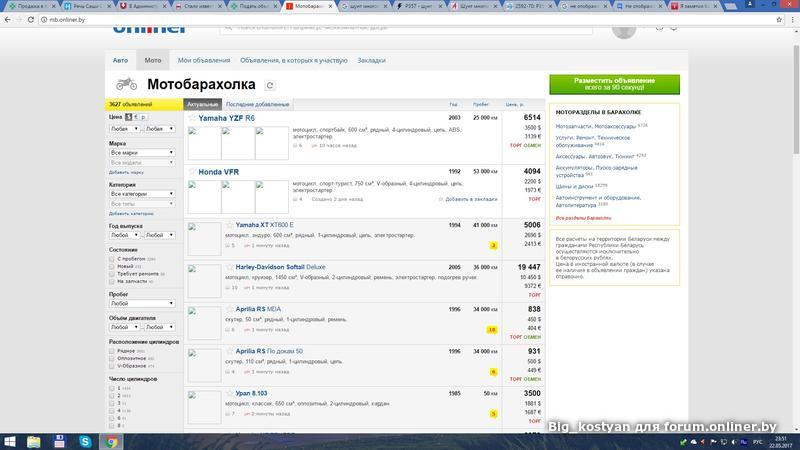Star the Aprilia RS По дождю 50 listing
Viewport: 800px width, 450px height.
pos(230,351)
